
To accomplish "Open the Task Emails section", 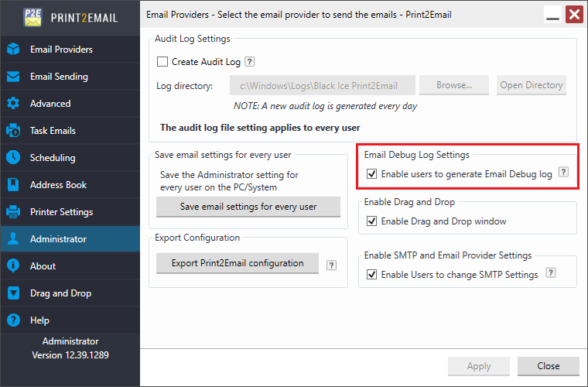I will coord(53,131).
